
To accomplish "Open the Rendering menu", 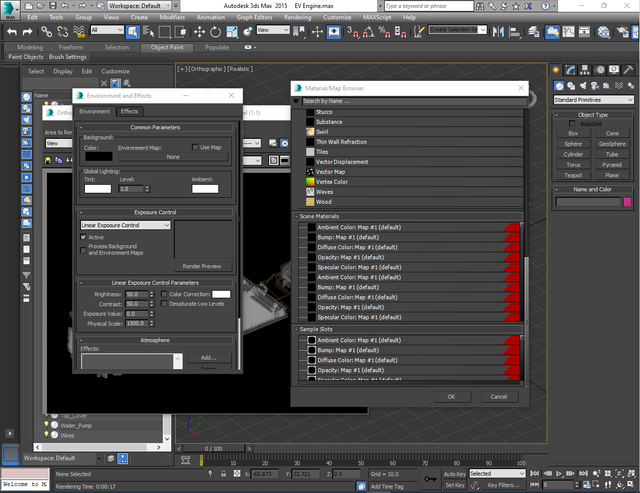I will (x=297, y=18).
